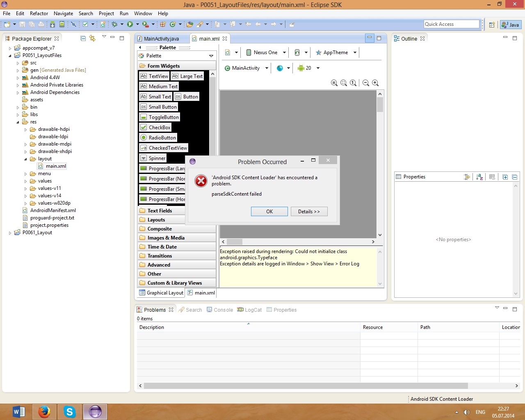Viewport: 525px width, 420px height.
Task: Click the main.xml tab below the editor
Action: coord(201,293)
